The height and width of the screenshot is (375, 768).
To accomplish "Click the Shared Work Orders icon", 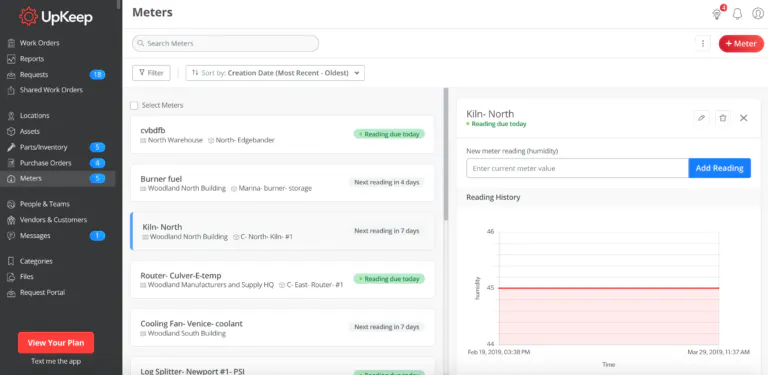I will coord(12,90).
